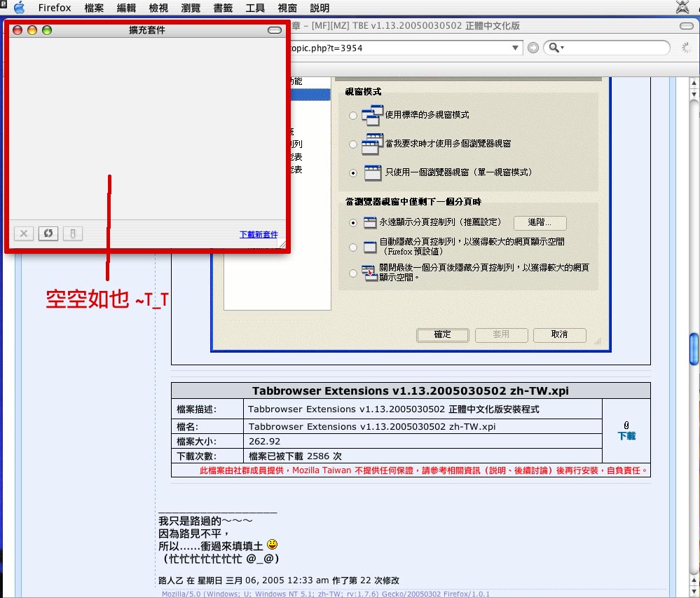
Task: Open the search engine magnifier dropdown
Action: click(x=556, y=48)
